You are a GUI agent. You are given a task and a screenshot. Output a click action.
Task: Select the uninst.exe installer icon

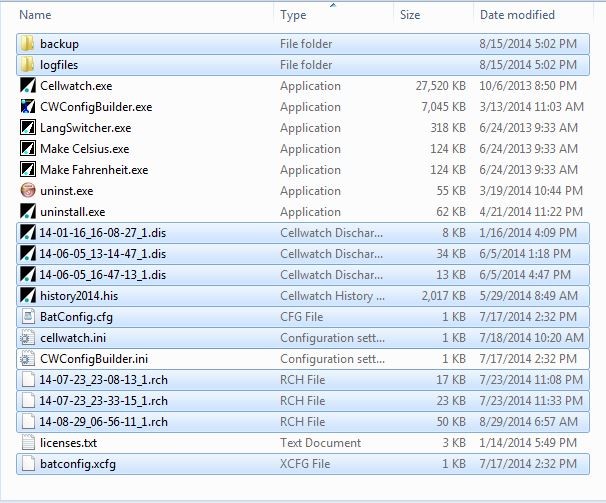click(28, 191)
